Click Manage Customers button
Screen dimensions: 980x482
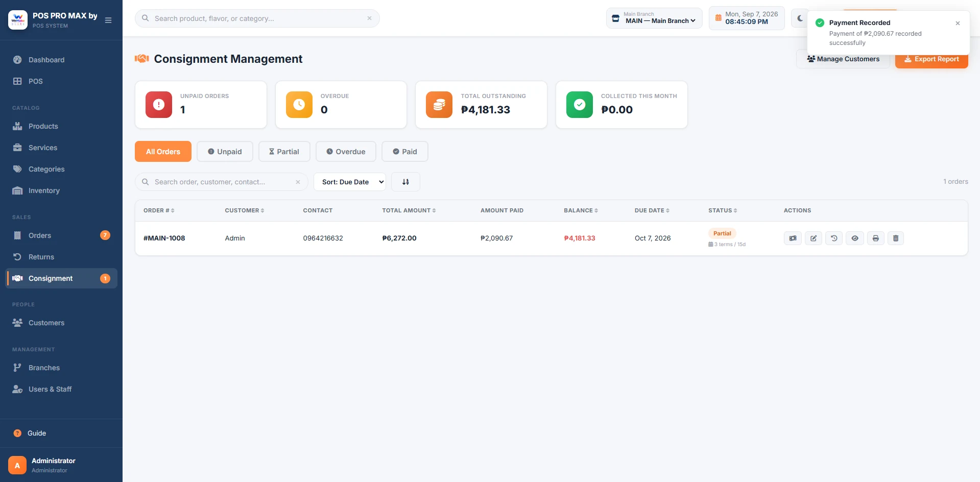[843, 59]
